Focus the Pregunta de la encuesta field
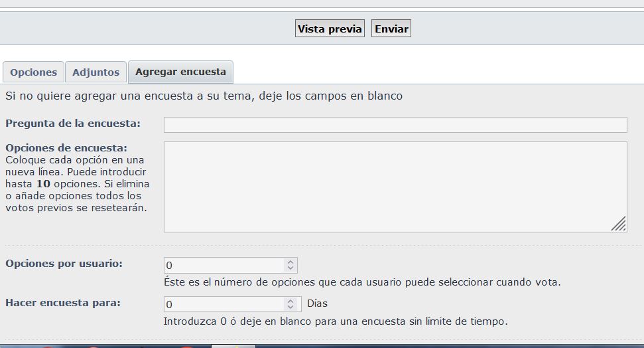The image size is (644, 348). click(395, 125)
